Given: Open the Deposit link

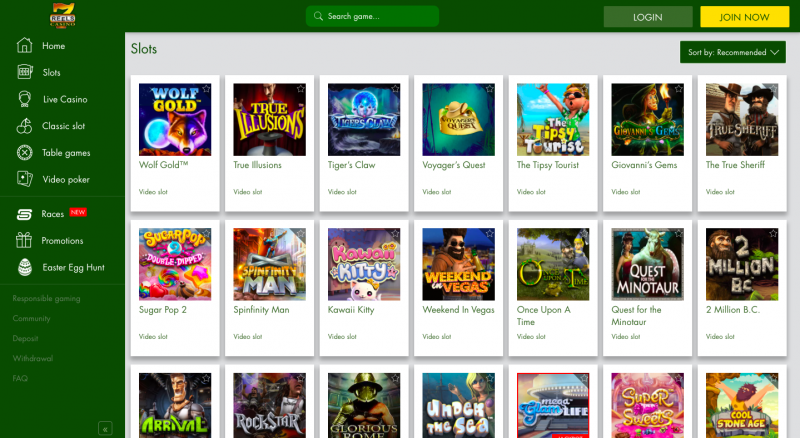Looking at the screenshot, I should tap(26, 338).
